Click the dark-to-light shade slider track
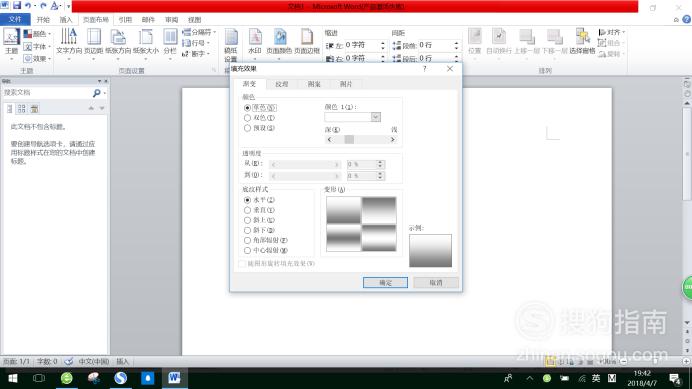 tap(361, 140)
